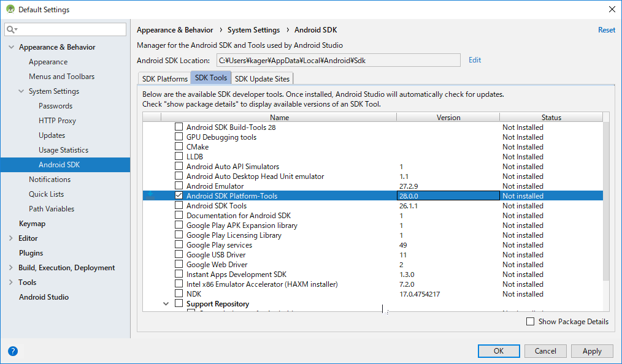
Task: Sort table by the Version column header
Action: coord(448,117)
